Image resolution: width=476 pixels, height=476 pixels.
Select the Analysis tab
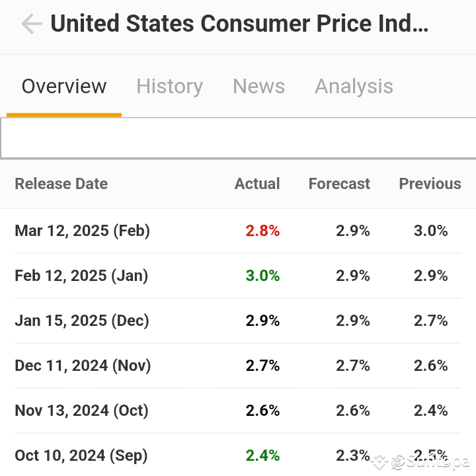click(x=354, y=86)
